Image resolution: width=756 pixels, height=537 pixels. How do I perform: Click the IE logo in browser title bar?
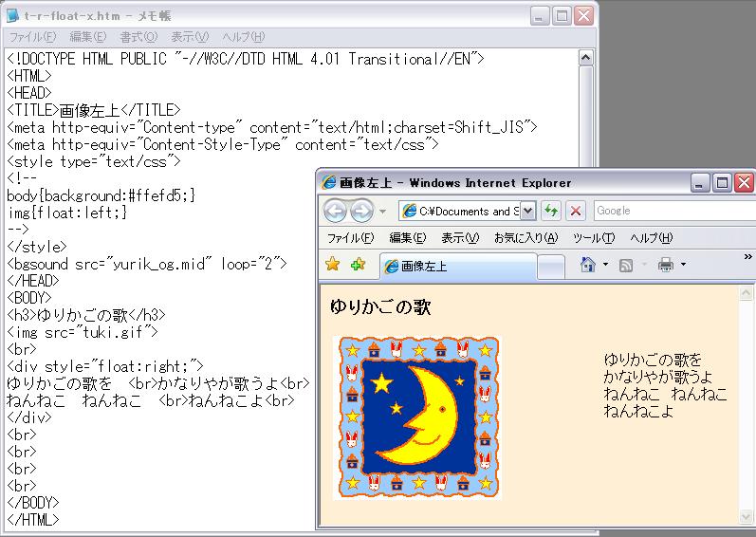pos(329,183)
